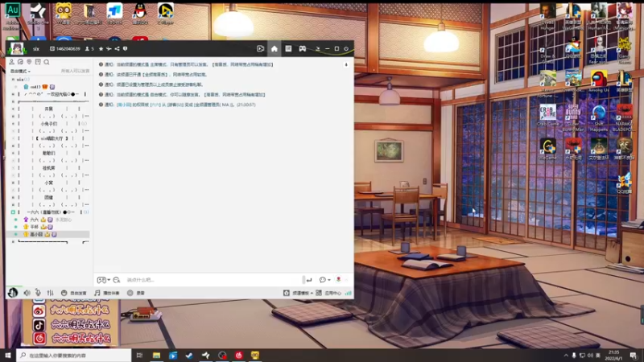
Task: Toggle the microphone in bottom bar
Action: tap(38, 293)
